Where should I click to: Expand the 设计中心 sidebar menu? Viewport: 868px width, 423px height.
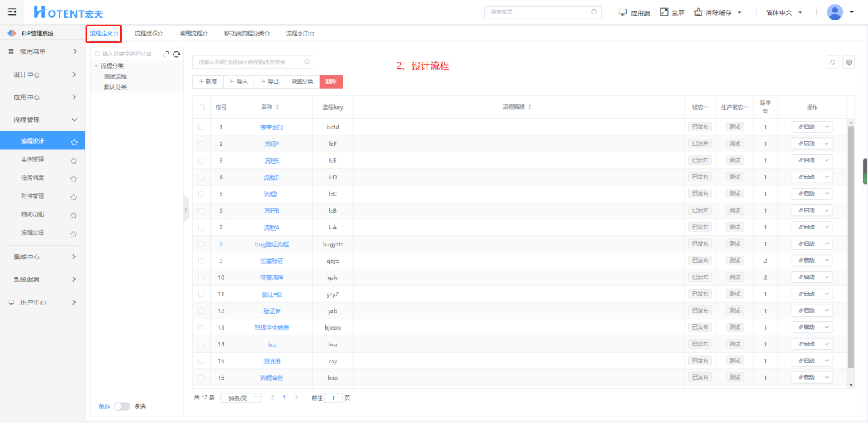[43, 74]
